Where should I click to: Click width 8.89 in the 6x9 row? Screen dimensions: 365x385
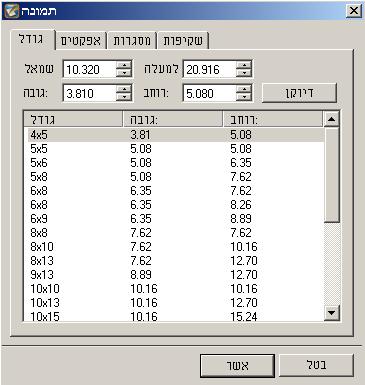pyautogui.click(x=241, y=219)
